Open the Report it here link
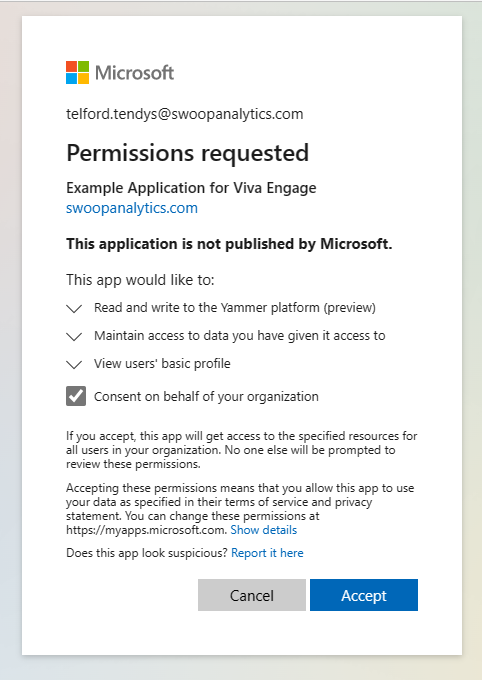The image size is (482, 680). pyautogui.click(x=267, y=553)
